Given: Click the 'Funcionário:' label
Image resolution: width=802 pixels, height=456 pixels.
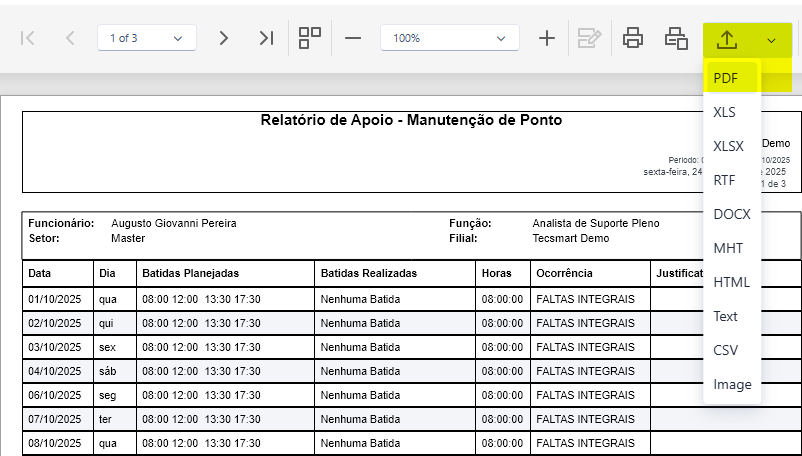Looking at the screenshot, I should point(61,223).
